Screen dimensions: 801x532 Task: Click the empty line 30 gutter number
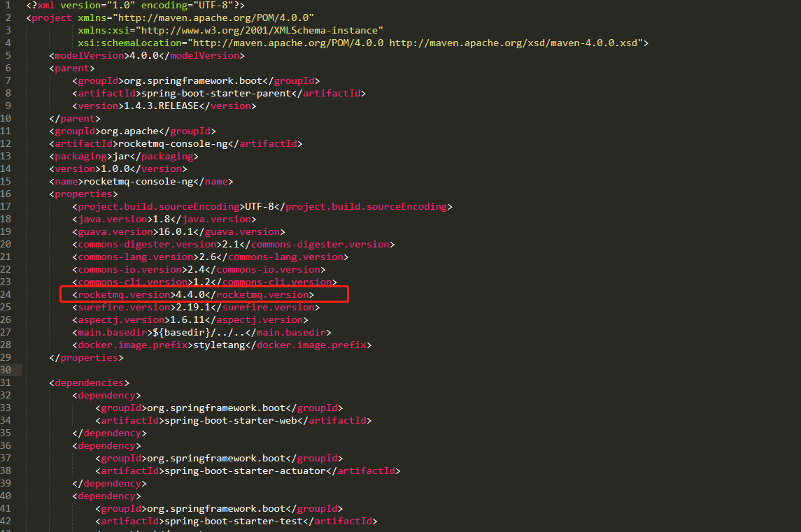(x=6, y=370)
